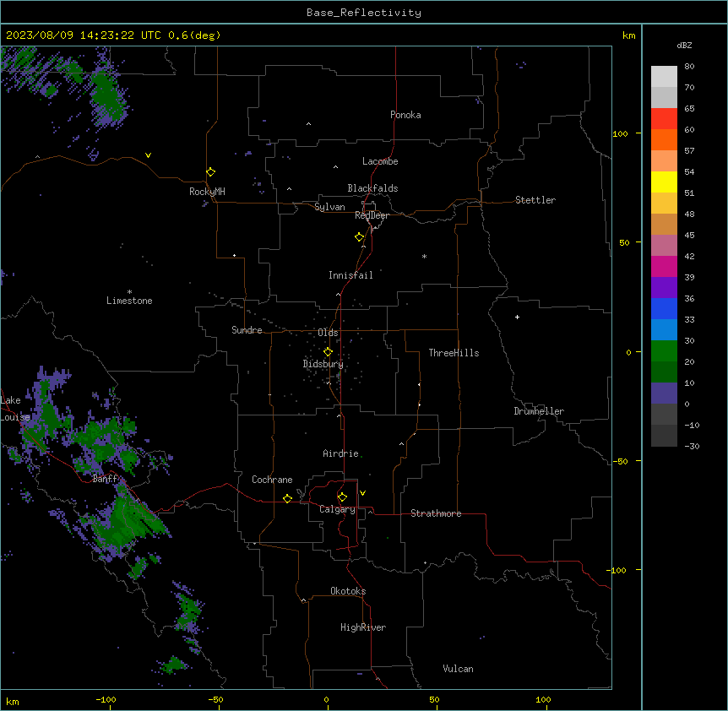Image resolution: width=728 pixels, height=711 pixels.
Task: Click the Stettler label
Action: [x=535, y=200]
